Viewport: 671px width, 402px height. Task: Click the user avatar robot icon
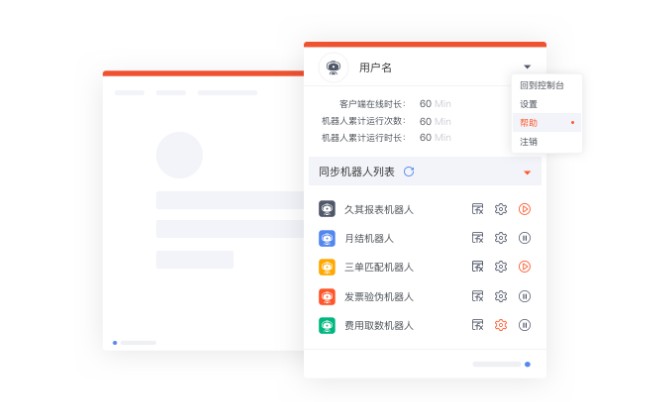pos(333,67)
